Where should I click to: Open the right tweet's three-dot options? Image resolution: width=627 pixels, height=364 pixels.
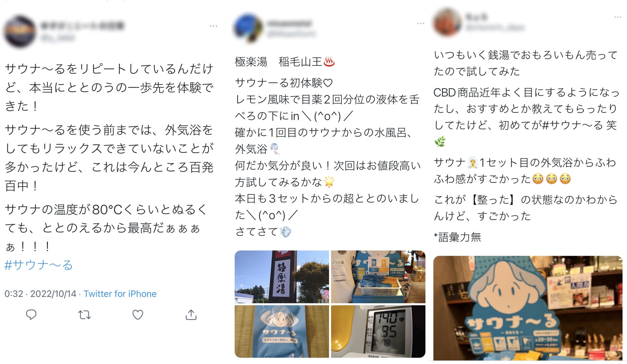pyautogui.click(x=618, y=17)
